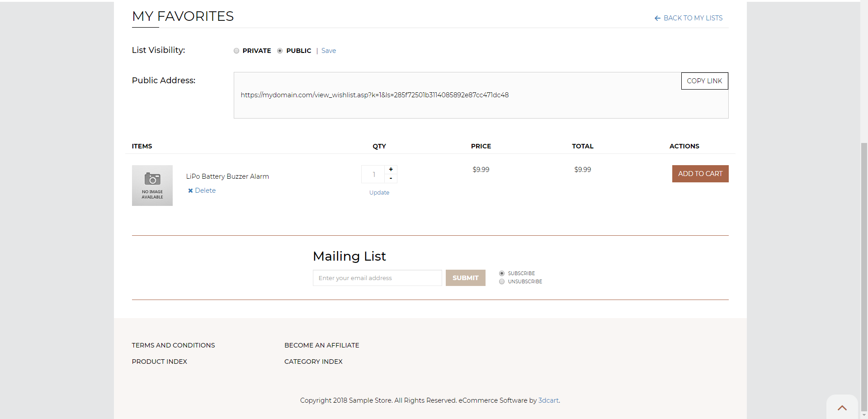
Task: Click the Save link next to PUBLIC
Action: [x=328, y=51]
